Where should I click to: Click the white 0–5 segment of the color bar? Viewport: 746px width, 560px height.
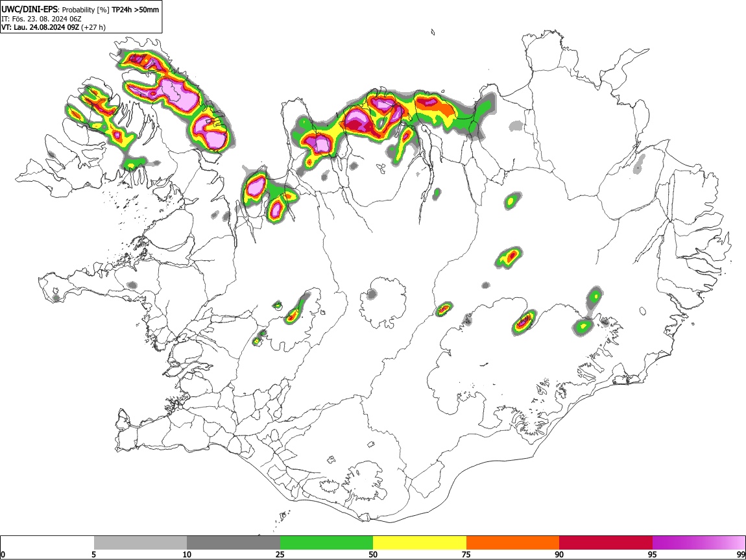click(47, 543)
